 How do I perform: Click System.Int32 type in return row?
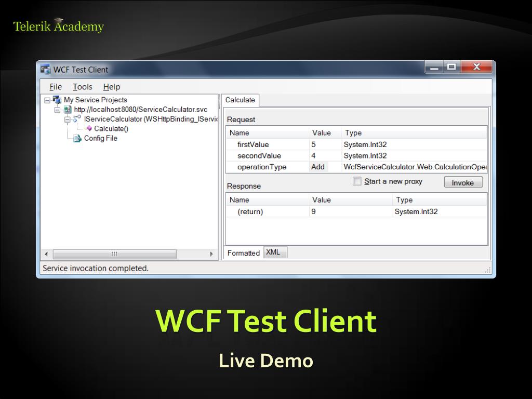(x=416, y=212)
